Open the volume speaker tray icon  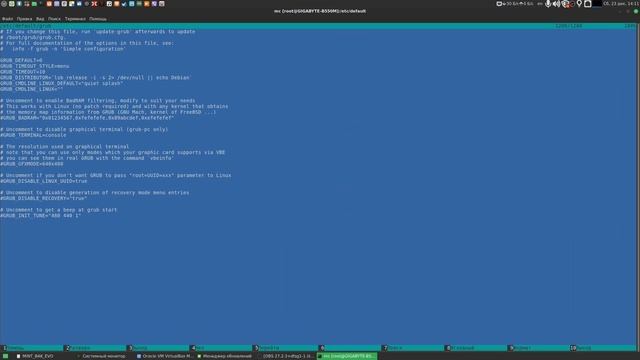556,4
